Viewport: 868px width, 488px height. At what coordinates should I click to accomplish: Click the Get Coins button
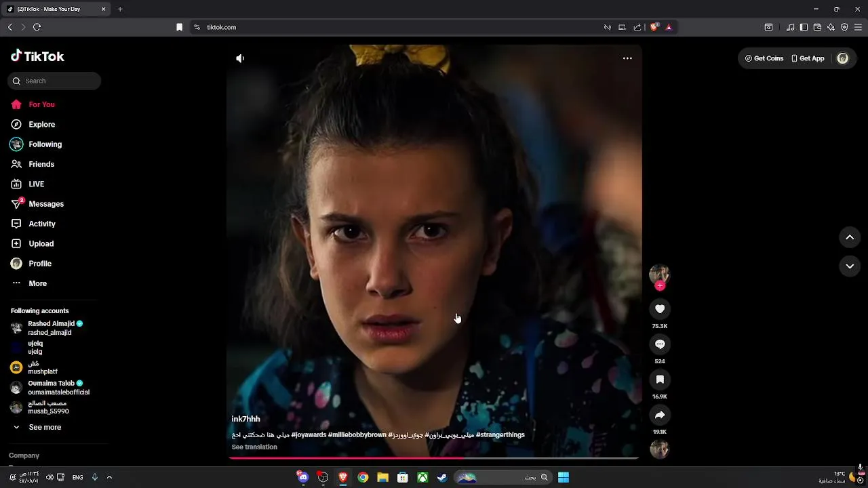tap(764, 58)
